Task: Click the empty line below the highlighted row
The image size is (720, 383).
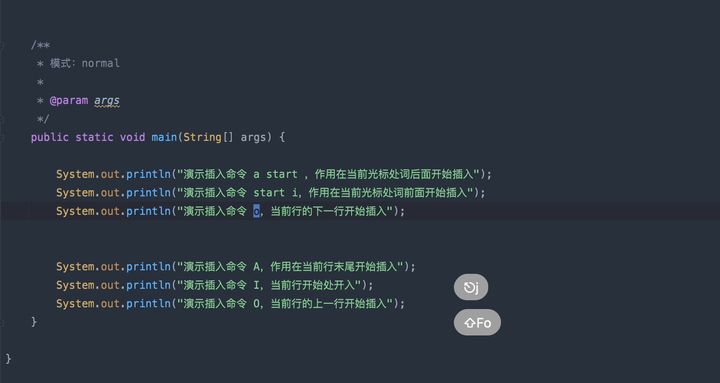Action: 360,230
